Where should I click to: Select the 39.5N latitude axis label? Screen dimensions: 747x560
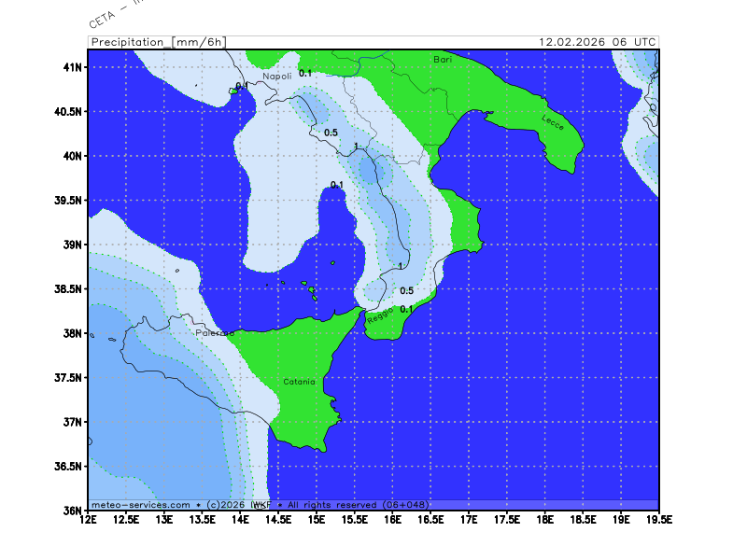(x=68, y=201)
